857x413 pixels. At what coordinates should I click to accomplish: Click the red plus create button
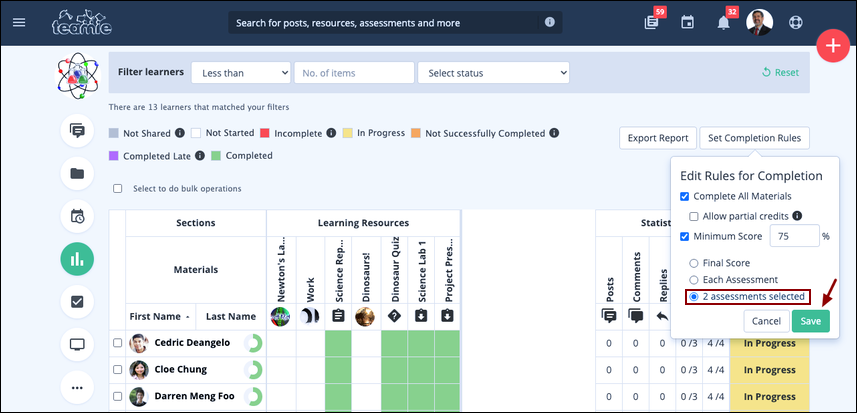pos(833,46)
